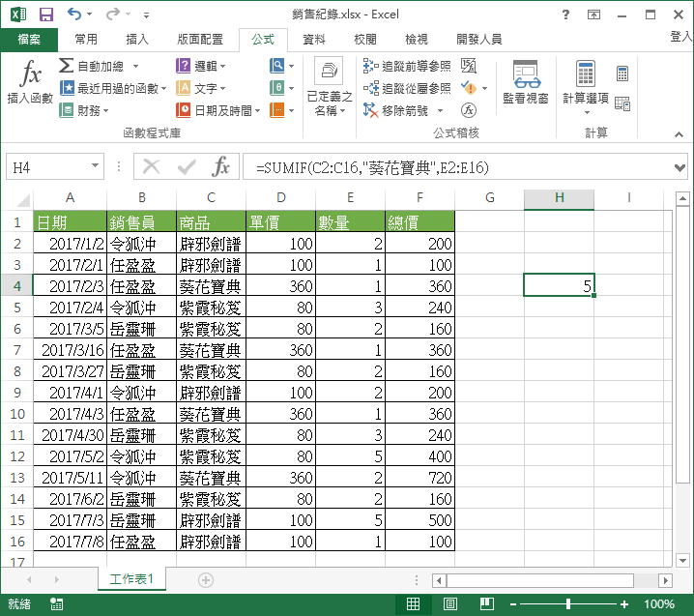Open the File (檔案) tab
The image size is (694, 616).
pos(29,40)
